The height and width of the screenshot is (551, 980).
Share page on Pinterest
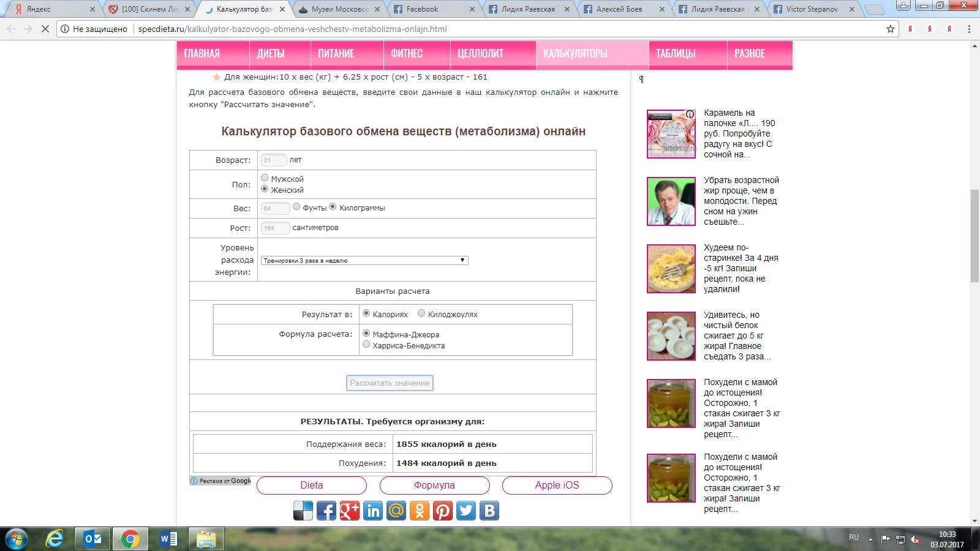443,511
